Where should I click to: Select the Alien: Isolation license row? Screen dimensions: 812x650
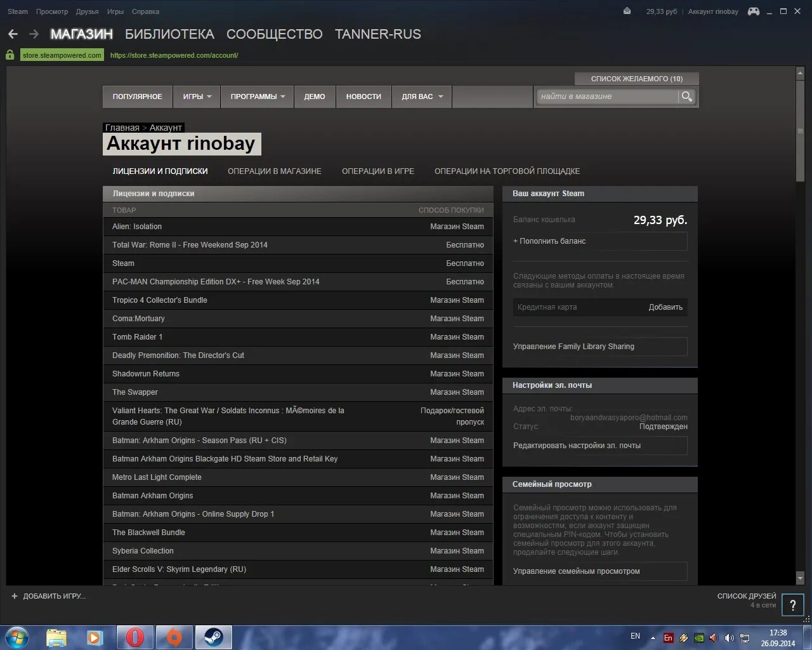click(298, 227)
